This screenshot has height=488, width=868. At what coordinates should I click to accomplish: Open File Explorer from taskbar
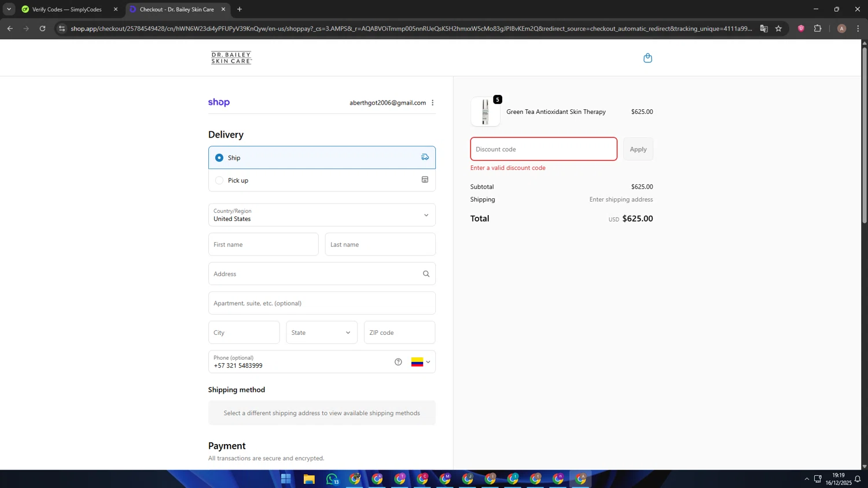tap(309, 479)
